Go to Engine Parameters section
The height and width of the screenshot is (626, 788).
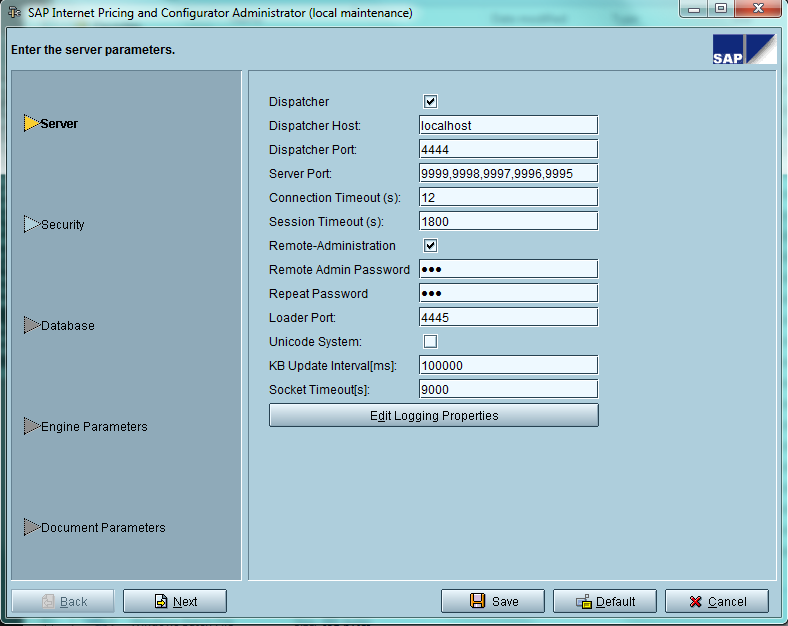94,427
